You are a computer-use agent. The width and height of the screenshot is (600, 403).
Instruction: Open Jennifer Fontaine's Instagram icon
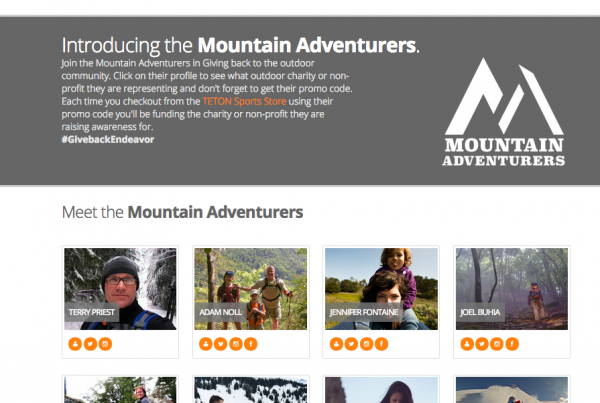(367, 344)
